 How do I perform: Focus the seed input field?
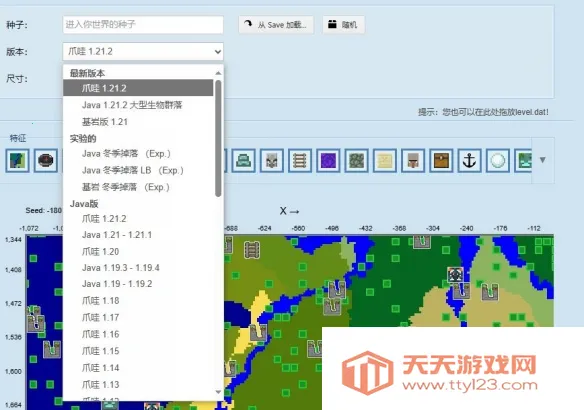(143, 25)
